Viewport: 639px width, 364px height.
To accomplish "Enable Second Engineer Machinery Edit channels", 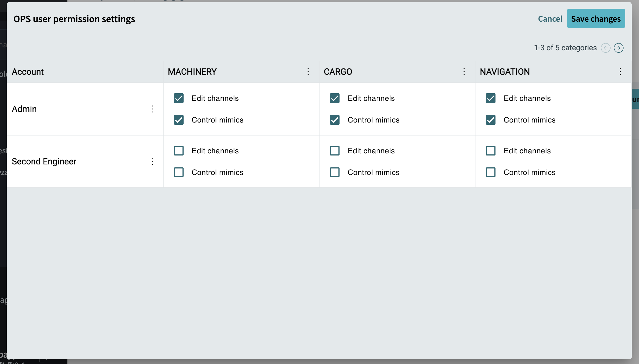I will coord(179,151).
